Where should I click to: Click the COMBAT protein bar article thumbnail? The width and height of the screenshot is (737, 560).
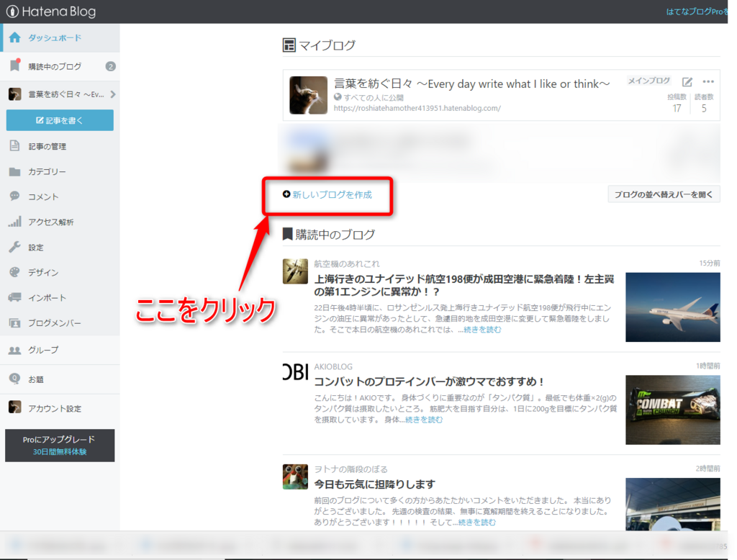672,410
